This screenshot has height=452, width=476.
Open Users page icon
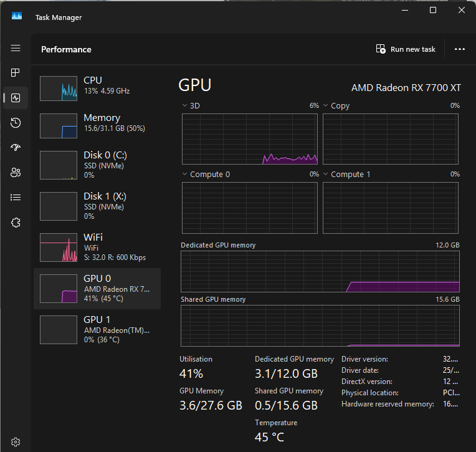16,173
